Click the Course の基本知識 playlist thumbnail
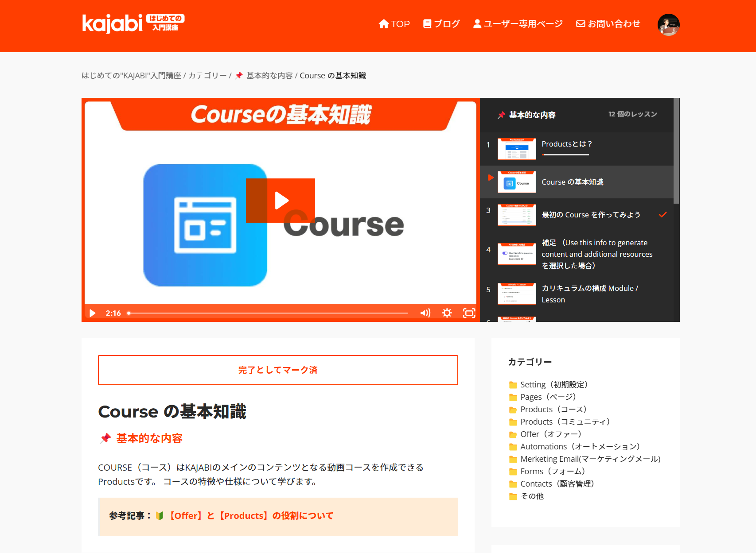Image resolution: width=756 pixels, height=553 pixels. point(517,182)
